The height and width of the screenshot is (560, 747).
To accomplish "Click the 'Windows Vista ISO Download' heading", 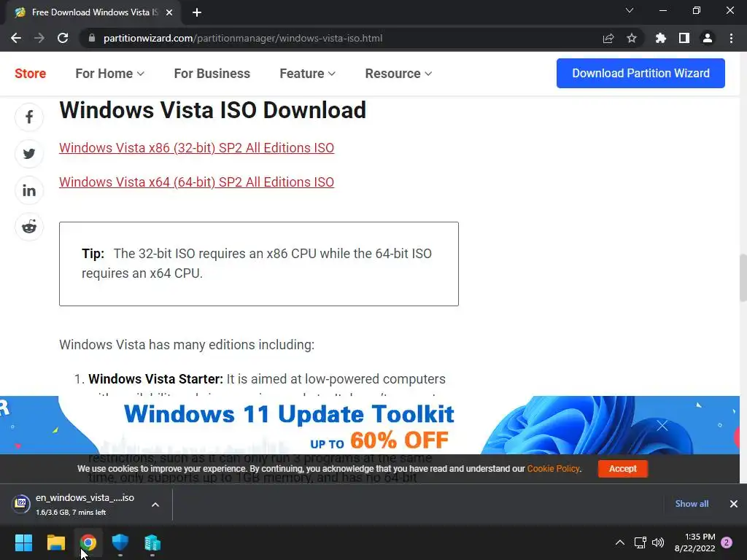I will pos(212,110).
